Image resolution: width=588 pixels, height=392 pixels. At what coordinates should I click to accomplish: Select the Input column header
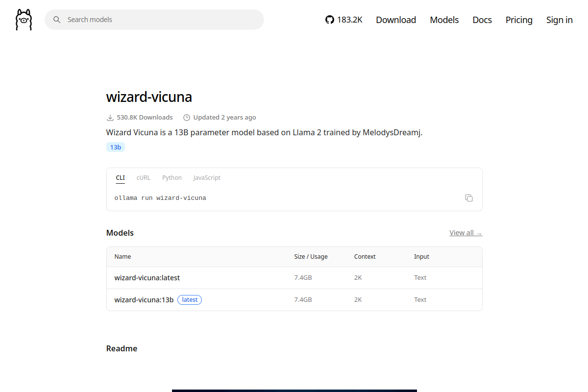tap(421, 257)
